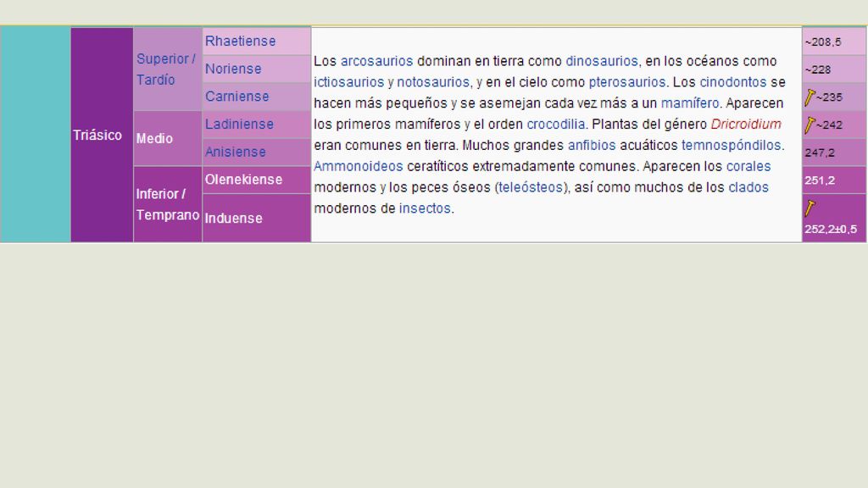This screenshot has height=488, width=868.
Task: Open the Rhaetiense link
Action: [240, 41]
